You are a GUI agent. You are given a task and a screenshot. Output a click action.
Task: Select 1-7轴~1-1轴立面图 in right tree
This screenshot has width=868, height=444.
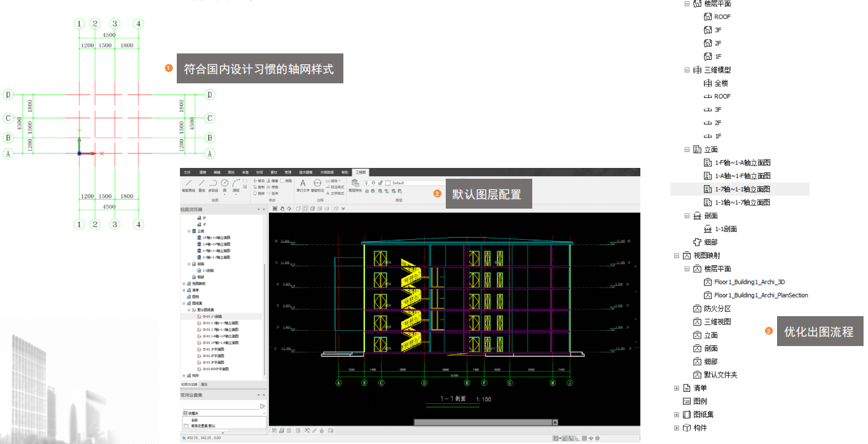click(x=742, y=189)
